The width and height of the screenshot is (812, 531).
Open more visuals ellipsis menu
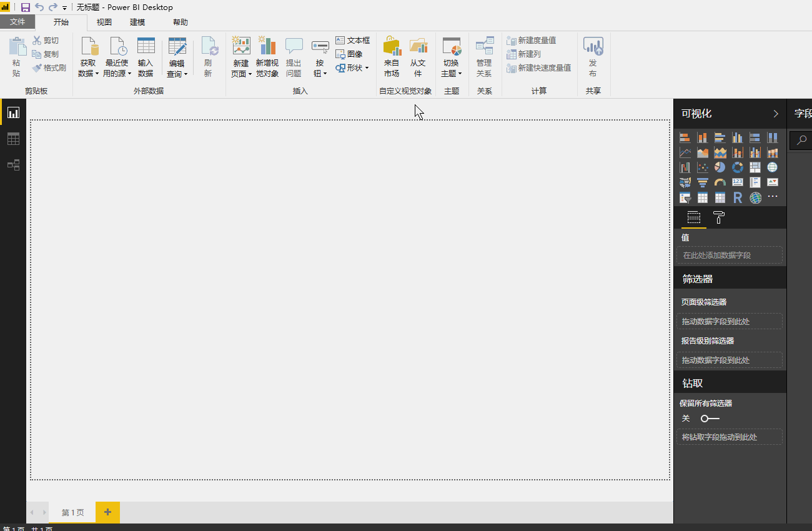[773, 197]
